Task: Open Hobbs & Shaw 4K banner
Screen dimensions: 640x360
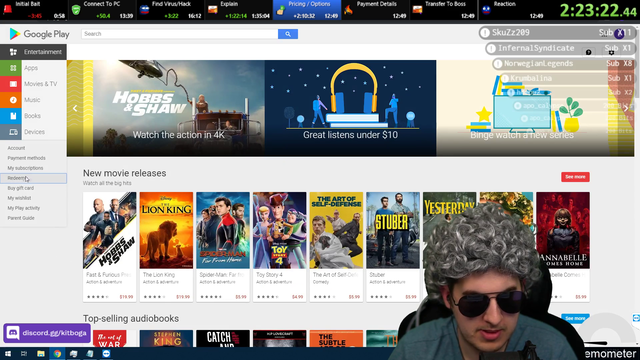Action: (179, 108)
